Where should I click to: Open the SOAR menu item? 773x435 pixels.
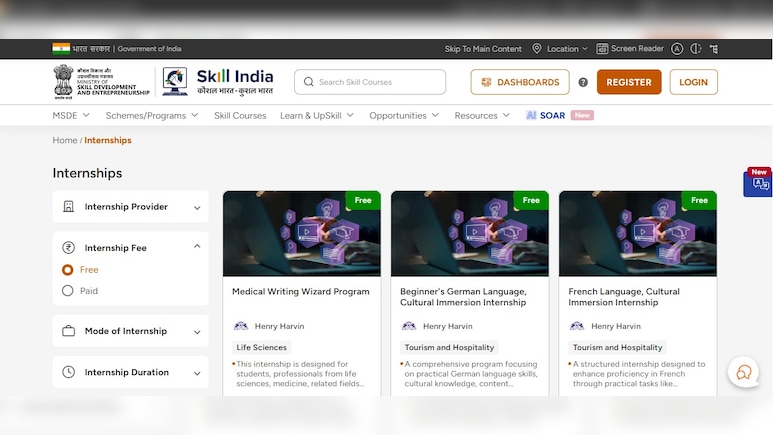coord(553,115)
